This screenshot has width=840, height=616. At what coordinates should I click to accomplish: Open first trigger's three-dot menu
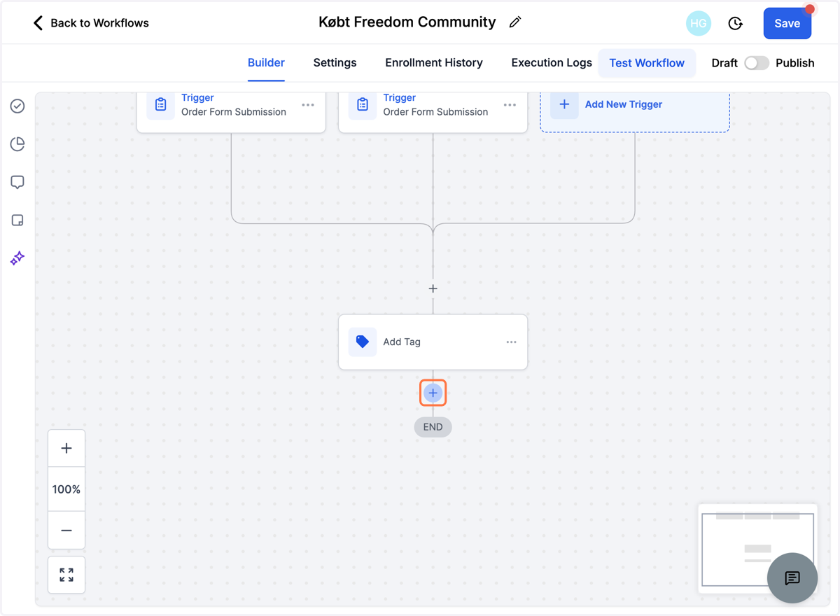click(x=308, y=105)
